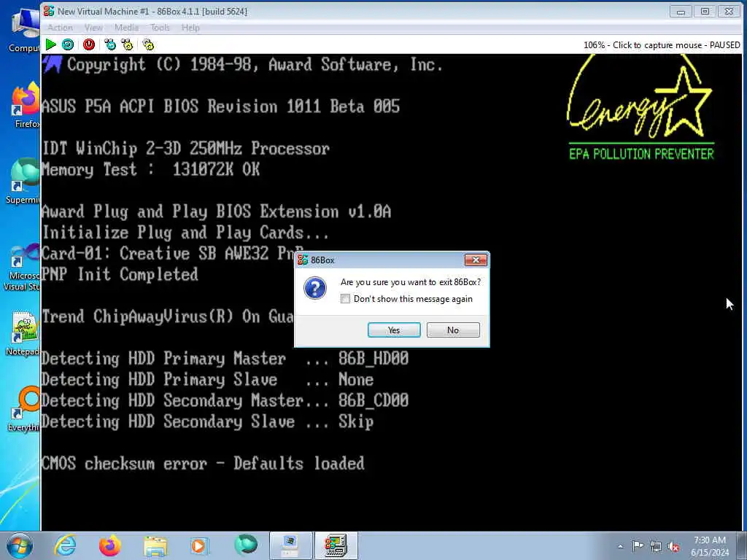This screenshot has width=747, height=560.
Task: Open the taskbar clock showing 7:30 AM
Action: click(x=710, y=546)
